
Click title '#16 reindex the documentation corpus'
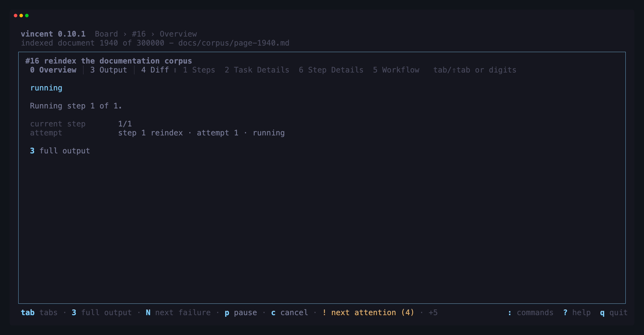[109, 61]
